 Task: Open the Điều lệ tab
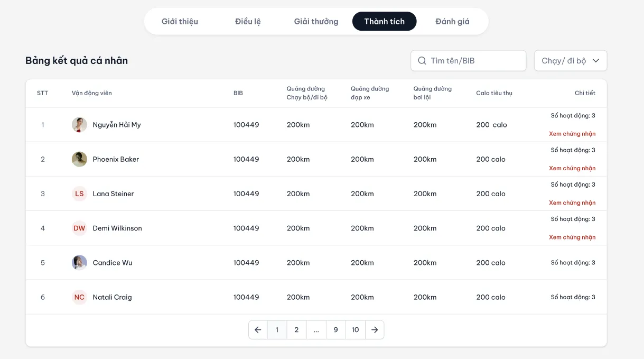point(248,22)
